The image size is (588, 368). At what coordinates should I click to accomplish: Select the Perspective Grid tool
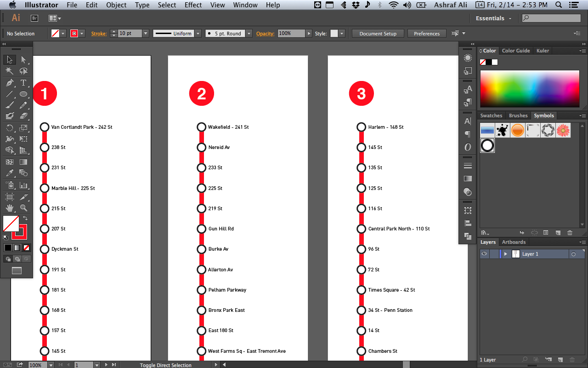pos(23,150)
